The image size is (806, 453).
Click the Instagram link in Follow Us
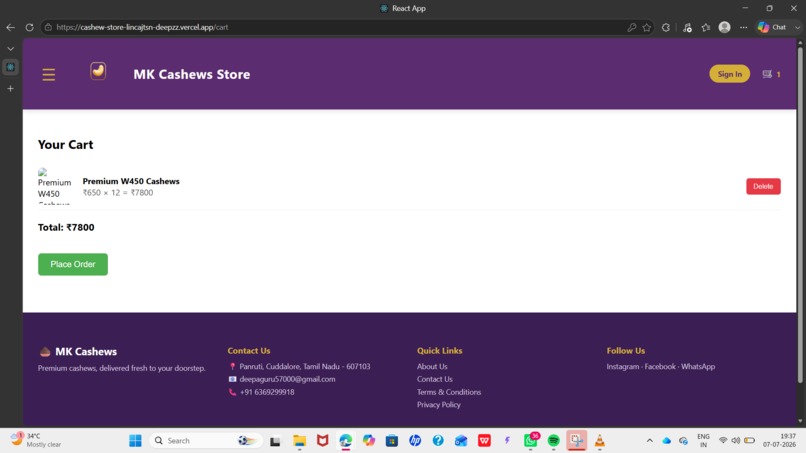coord(622,367)
